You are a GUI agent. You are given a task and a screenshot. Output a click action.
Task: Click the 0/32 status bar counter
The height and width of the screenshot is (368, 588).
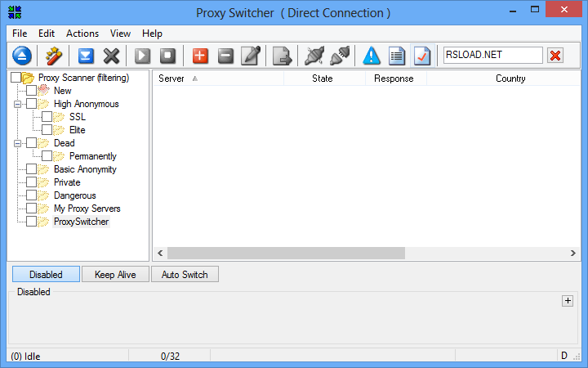pyautogui.click(x=170, y=356)
